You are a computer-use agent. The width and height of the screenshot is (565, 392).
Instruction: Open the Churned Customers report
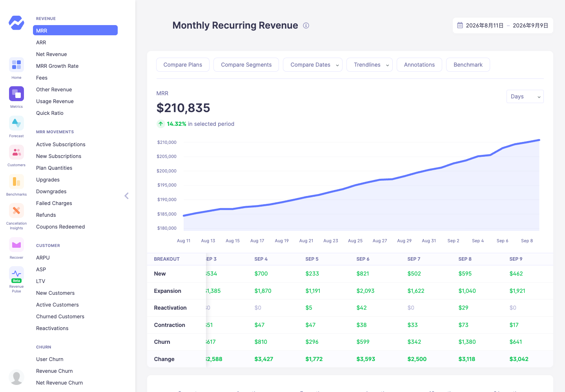tap(60, 316)
